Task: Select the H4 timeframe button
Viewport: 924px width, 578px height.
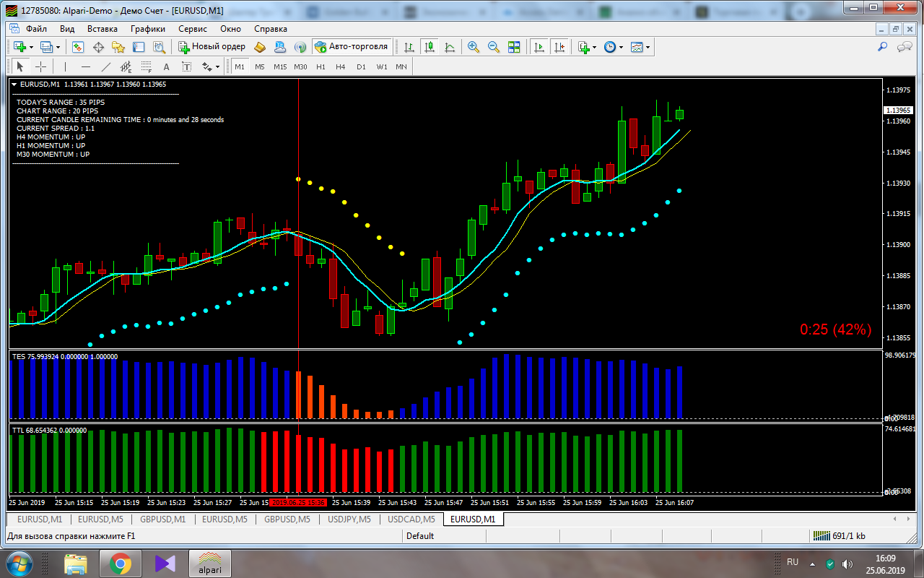Action: click(341, 66)
